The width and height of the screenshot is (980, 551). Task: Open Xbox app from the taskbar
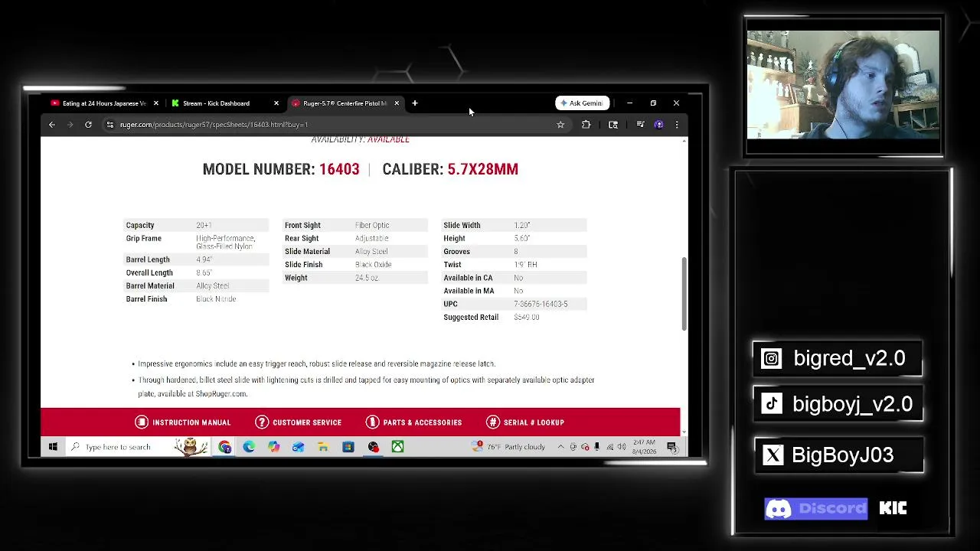pos(397,447)
